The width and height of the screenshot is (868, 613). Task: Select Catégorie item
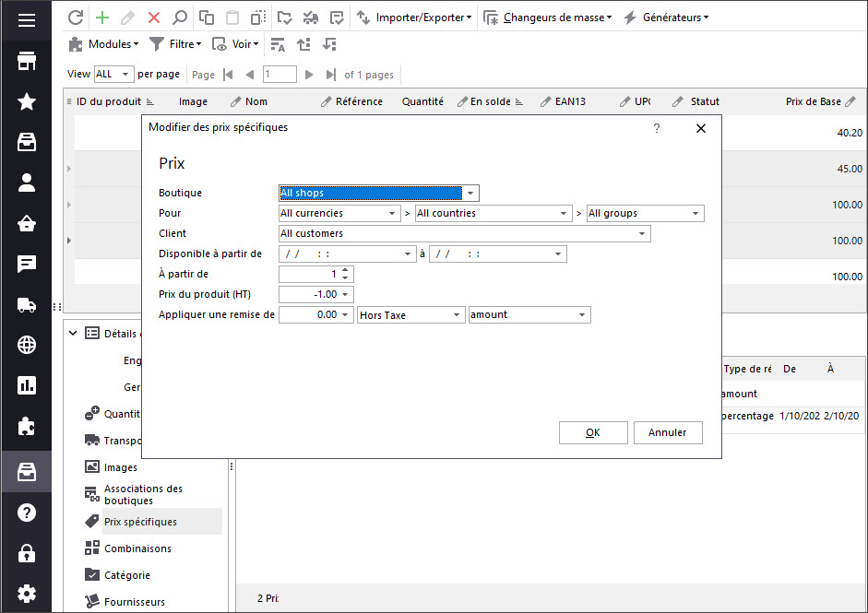point(127,575)
